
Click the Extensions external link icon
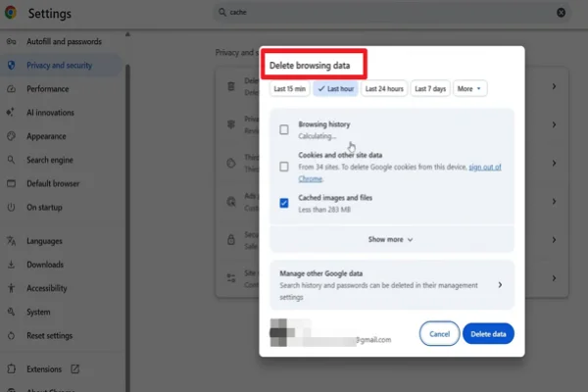click(75, 368)
